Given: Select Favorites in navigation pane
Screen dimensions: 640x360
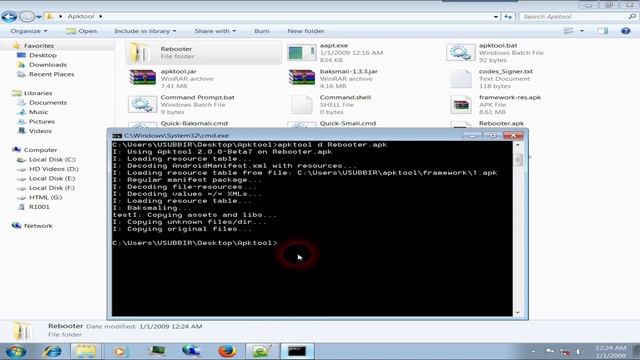Looking at the screenshot, I should tap(39, 46).
